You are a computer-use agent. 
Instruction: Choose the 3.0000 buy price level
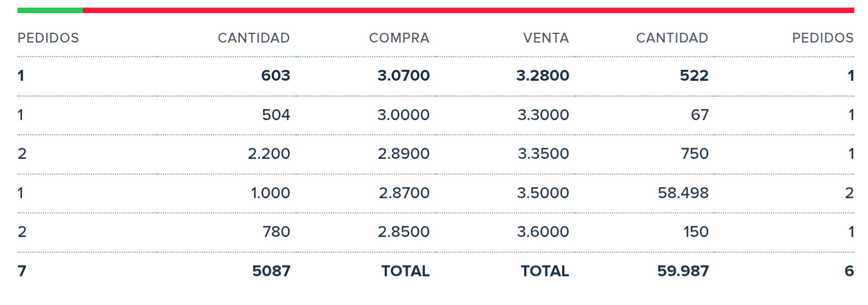click(403, 115)
